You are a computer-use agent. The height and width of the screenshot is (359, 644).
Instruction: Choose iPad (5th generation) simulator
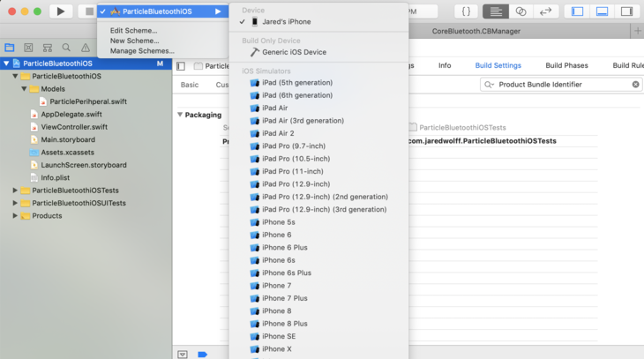pos(318,83)
